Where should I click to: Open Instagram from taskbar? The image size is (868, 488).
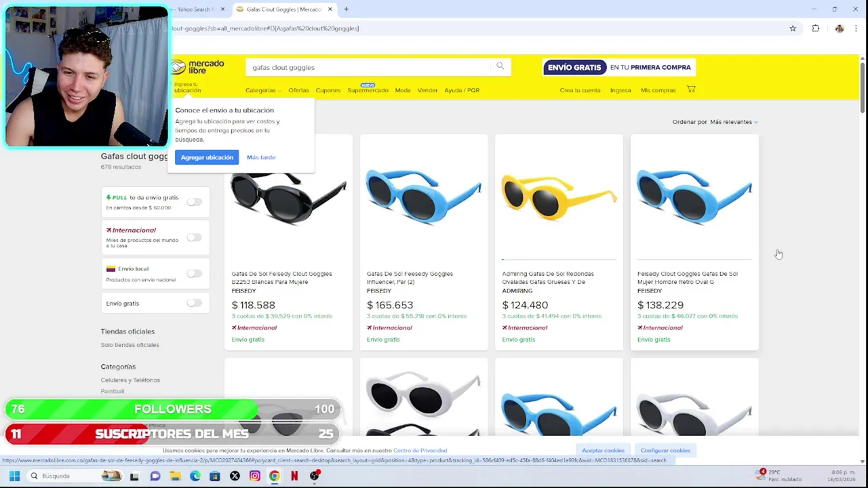pos(254,476)
